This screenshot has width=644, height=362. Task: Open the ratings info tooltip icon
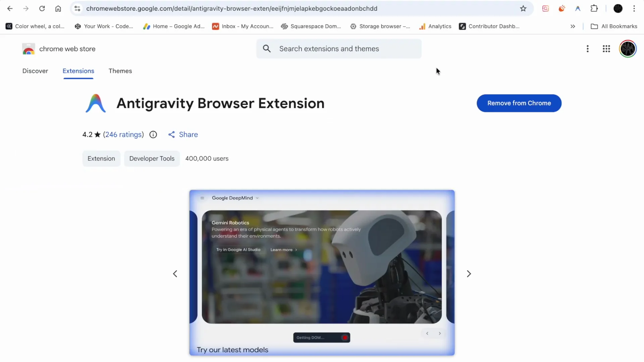coord(153,134)
